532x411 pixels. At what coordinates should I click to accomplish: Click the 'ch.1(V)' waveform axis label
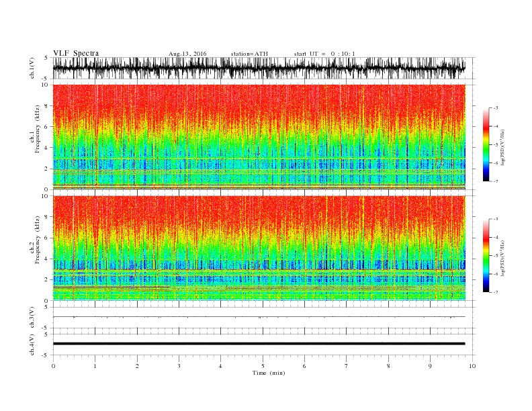[x=32, y=68]
